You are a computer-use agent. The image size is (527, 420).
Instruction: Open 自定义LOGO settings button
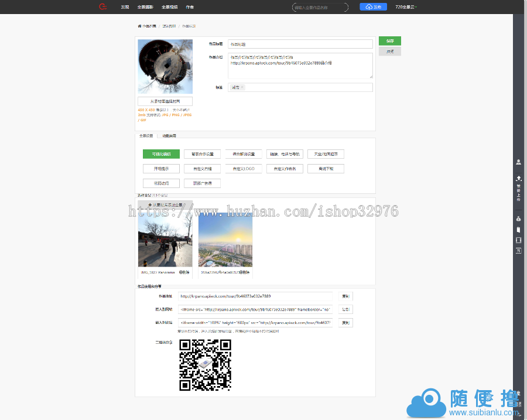[244, 169]
